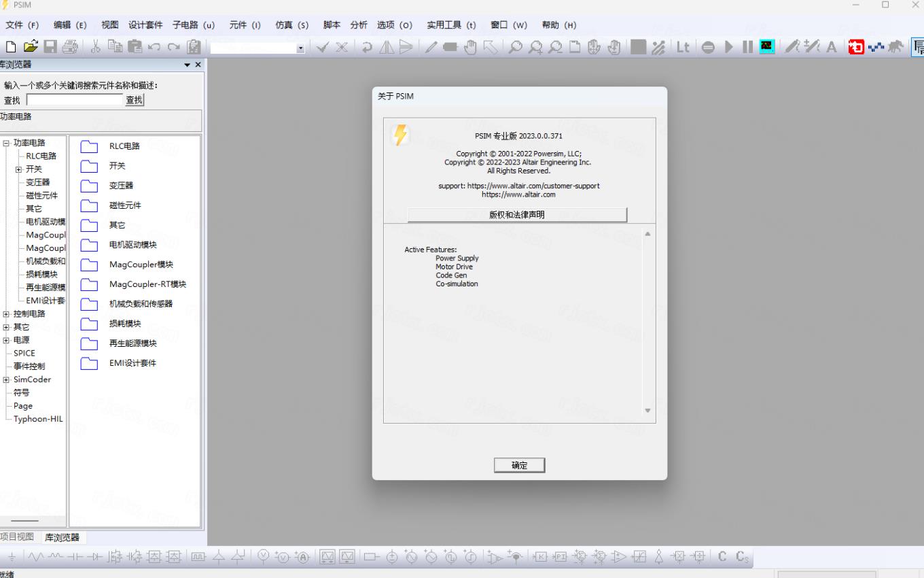This screenshot has width=924, height=578.
Task: Select the ammeter probe in bottom toolbar
Action: pyautogui.click(x=302, y=557)
